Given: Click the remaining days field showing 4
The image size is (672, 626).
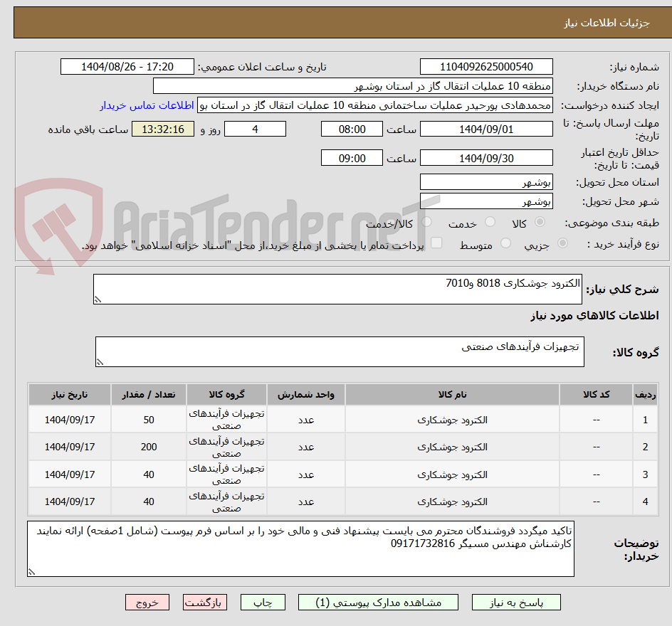Looking at the screenshot, I should (255, 129).
